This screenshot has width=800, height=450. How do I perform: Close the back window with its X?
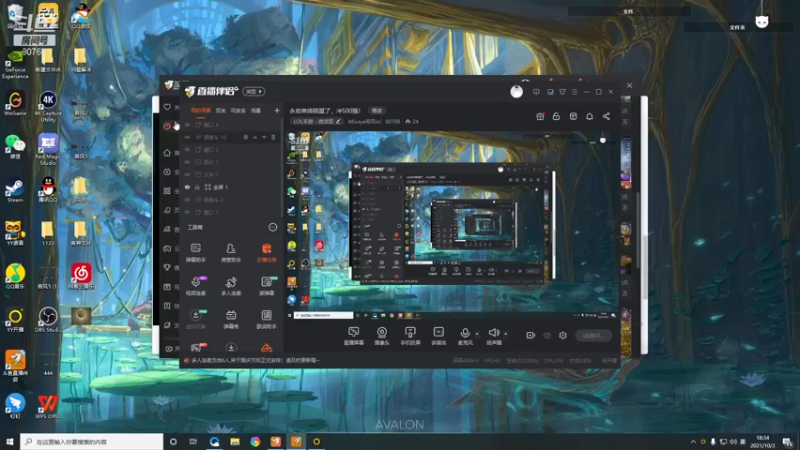[629, 85]
